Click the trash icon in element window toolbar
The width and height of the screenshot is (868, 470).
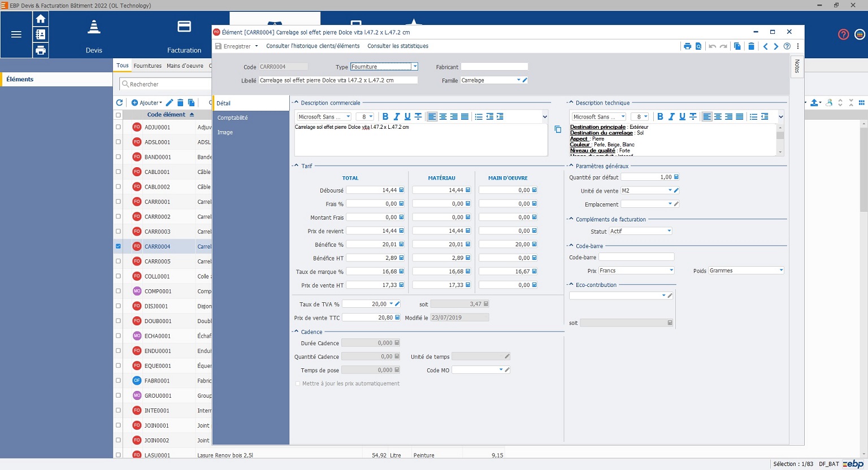751,46
